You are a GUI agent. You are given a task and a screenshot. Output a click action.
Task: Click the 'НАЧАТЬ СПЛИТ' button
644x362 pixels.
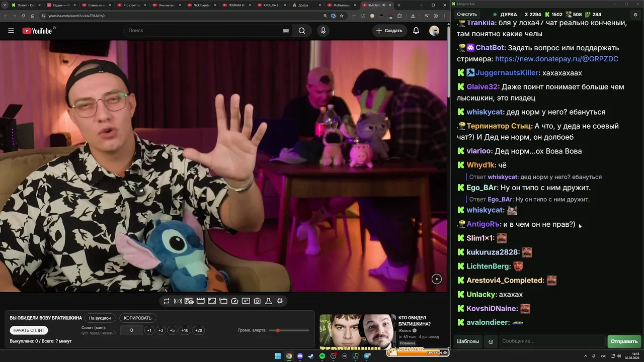[x=29, y=330]
